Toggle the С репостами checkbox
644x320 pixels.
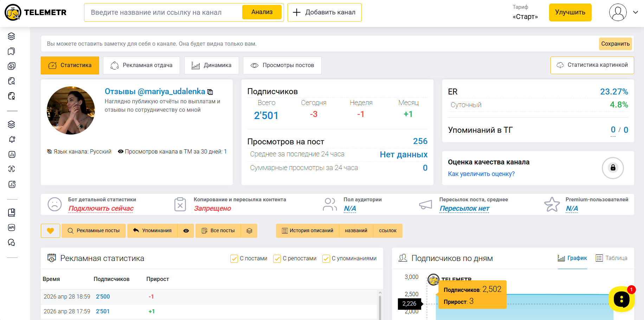[x=277, y=259]
